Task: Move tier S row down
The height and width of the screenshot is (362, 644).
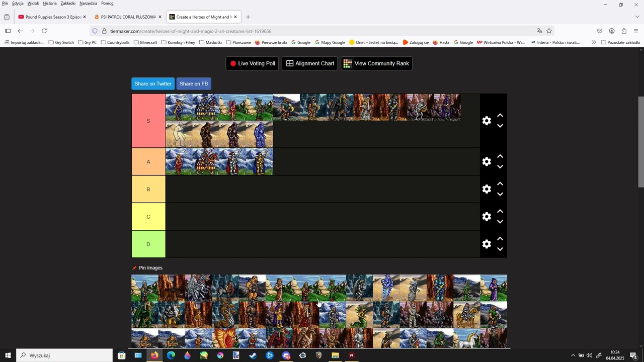Action: (x=500, y=126)
